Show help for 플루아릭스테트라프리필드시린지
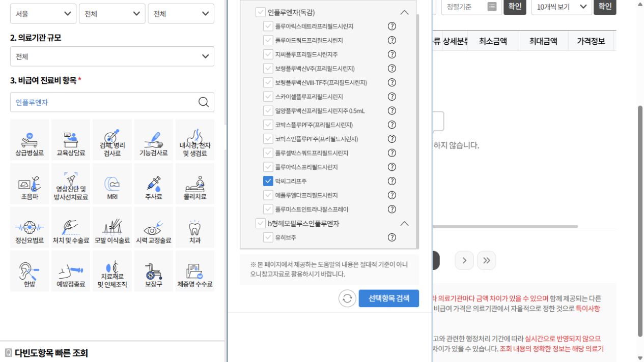The height and width of the screenshot is (362, 644). [392, 26]
